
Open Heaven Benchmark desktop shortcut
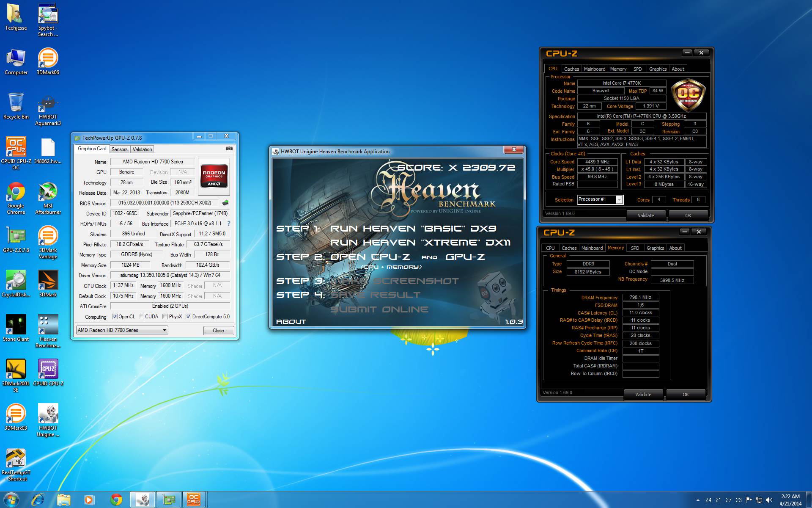click(48, 331)
